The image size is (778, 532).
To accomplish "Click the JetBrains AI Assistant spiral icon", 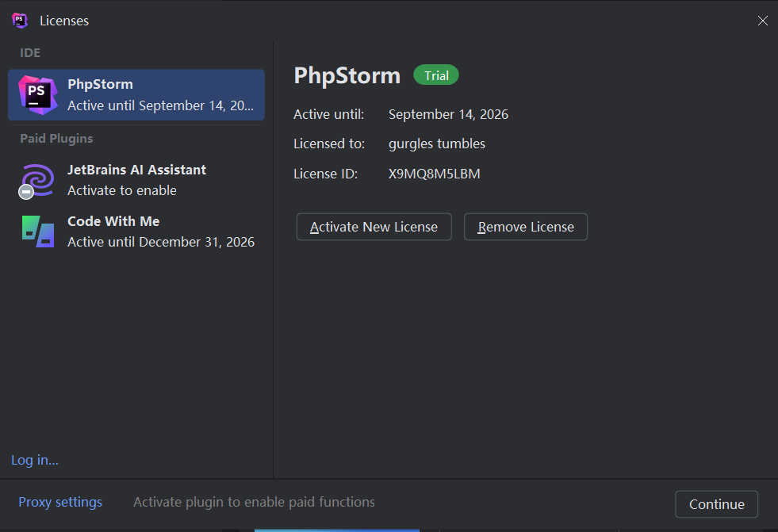I will (x=38, y=179).
